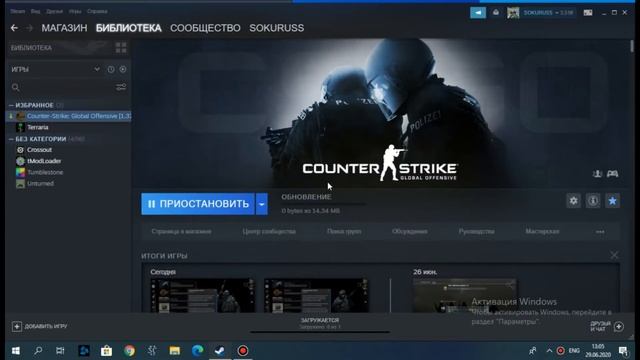Launch Google Chrome from the taskbar
The height and width of the screenshot is (360, 640).
(x=129, y=351)
